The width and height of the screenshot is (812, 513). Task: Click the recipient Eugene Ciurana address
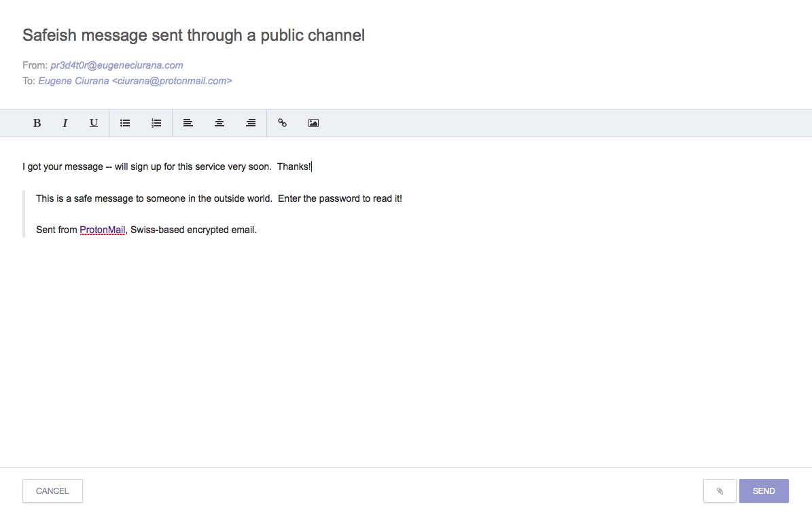135,81
